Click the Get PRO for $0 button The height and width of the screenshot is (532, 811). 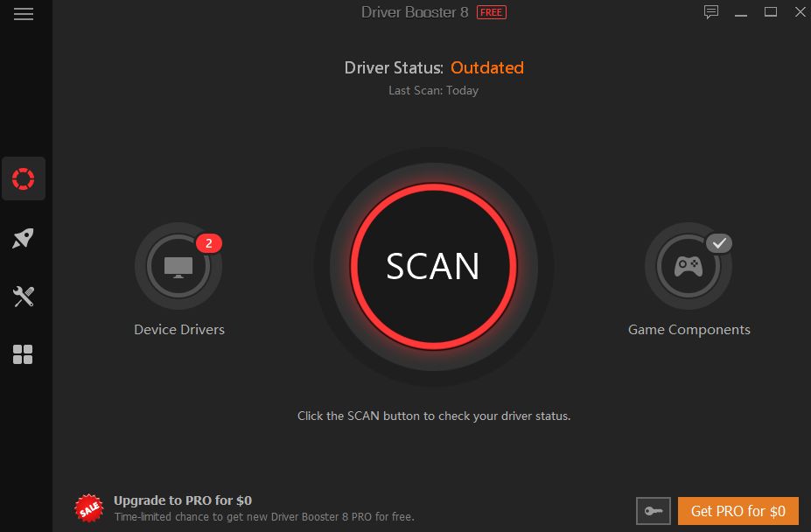pos(738,511)
